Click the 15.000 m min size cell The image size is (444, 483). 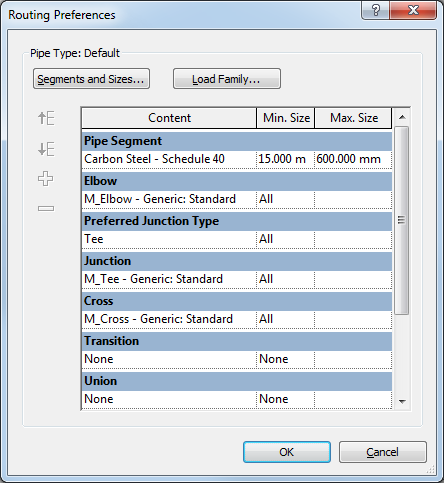click(286, 159)
